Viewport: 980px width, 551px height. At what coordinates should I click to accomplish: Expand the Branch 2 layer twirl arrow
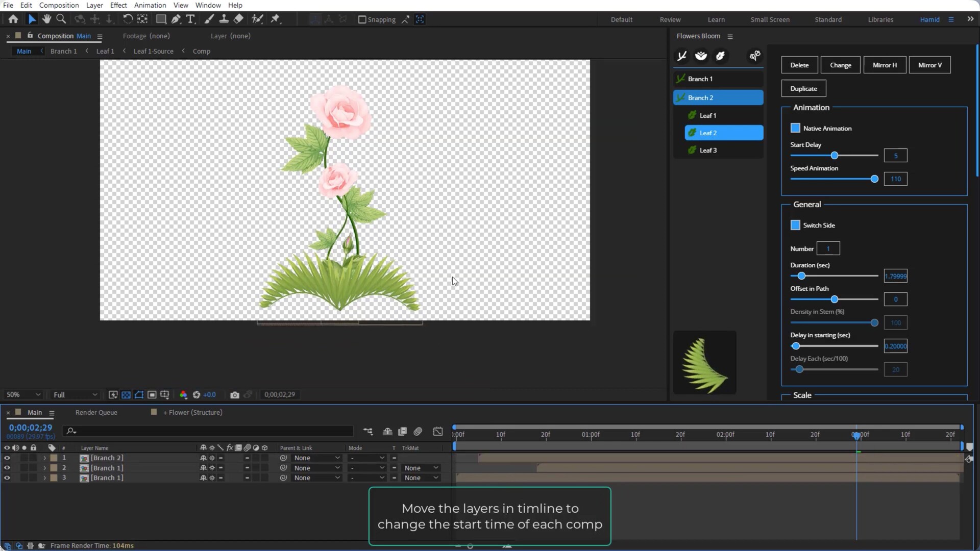pos(44,458)
